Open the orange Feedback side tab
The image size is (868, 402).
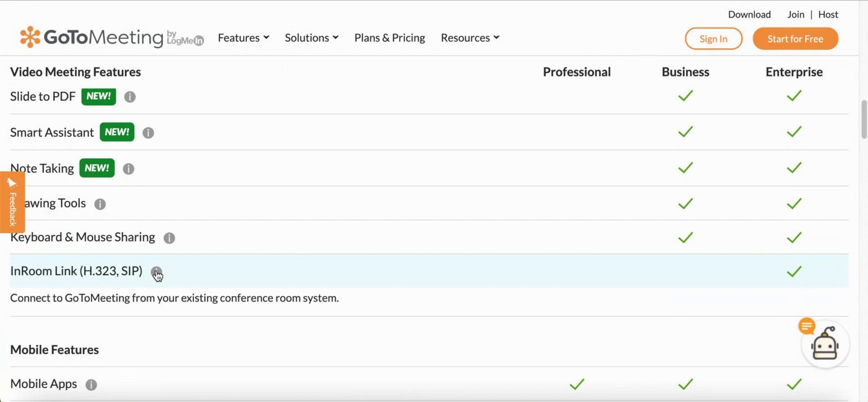(x=12, y=202)
